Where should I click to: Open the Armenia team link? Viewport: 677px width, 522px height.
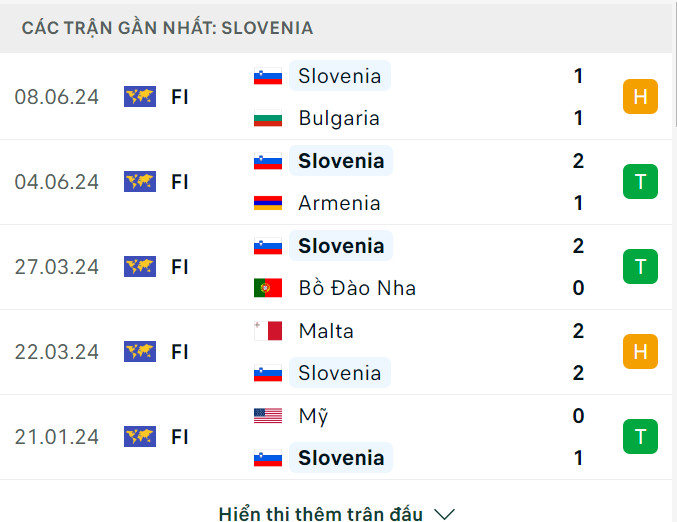point(339,203)
